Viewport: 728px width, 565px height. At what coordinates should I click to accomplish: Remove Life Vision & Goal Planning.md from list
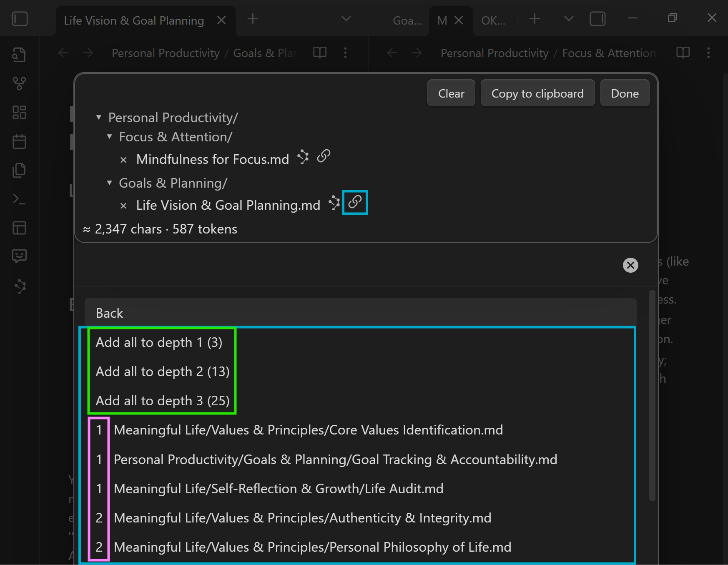pos(123,206)
